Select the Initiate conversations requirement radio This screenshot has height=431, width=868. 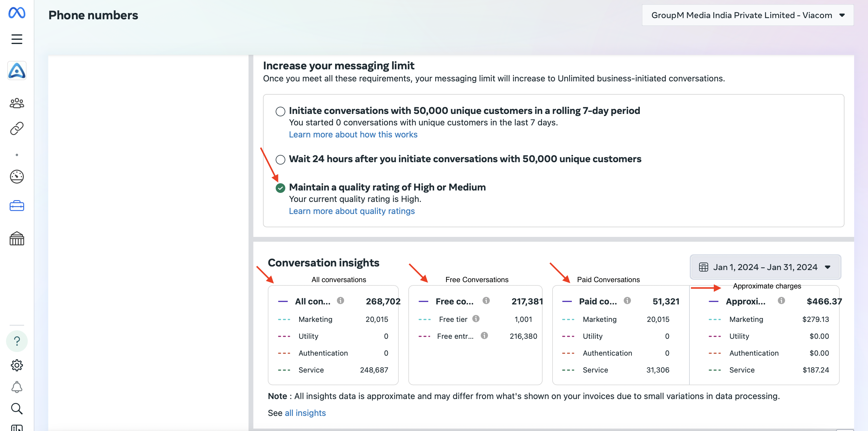pos(280,111)
